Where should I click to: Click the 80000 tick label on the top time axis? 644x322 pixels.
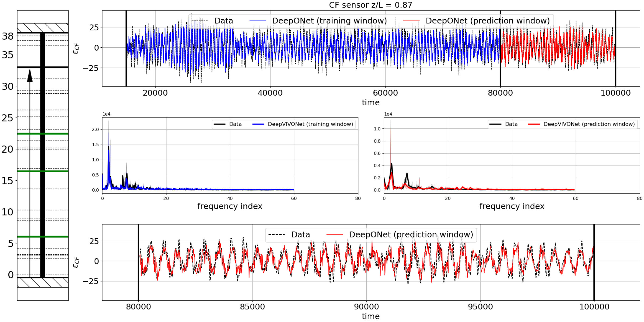(x=500, y=93)
